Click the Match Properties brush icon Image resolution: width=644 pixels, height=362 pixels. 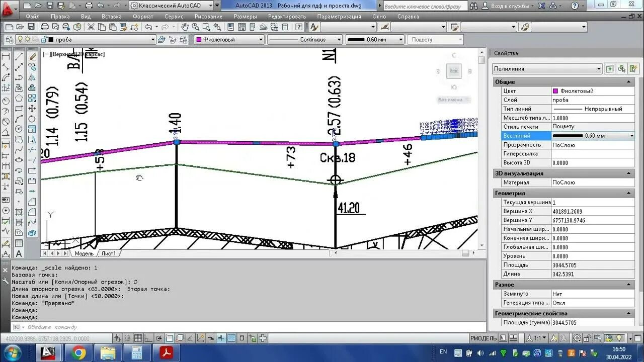[124, 27]
